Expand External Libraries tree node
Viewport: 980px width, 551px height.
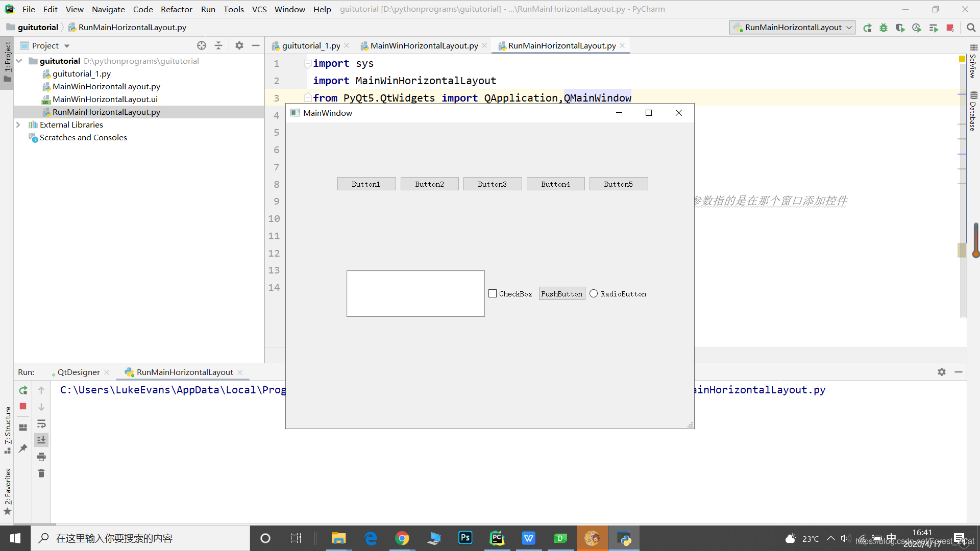click(18, 125)
